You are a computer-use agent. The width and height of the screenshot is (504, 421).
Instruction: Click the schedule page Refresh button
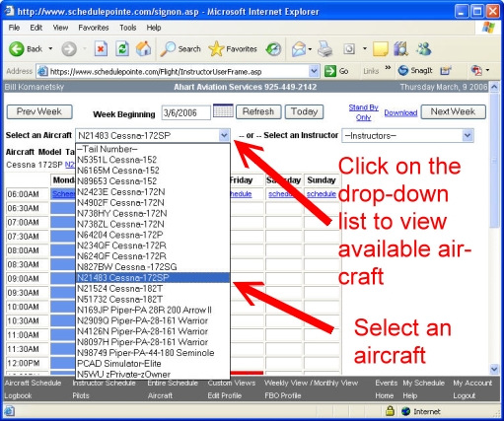point(258,111)
